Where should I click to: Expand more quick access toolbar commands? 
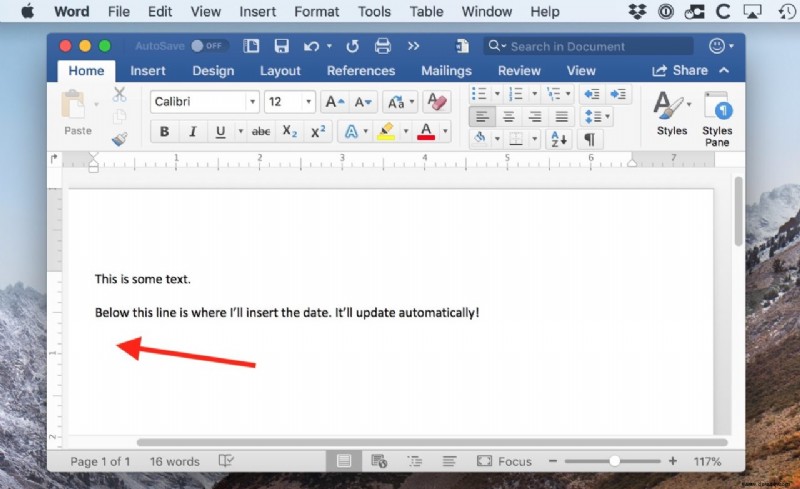[413, 46]
